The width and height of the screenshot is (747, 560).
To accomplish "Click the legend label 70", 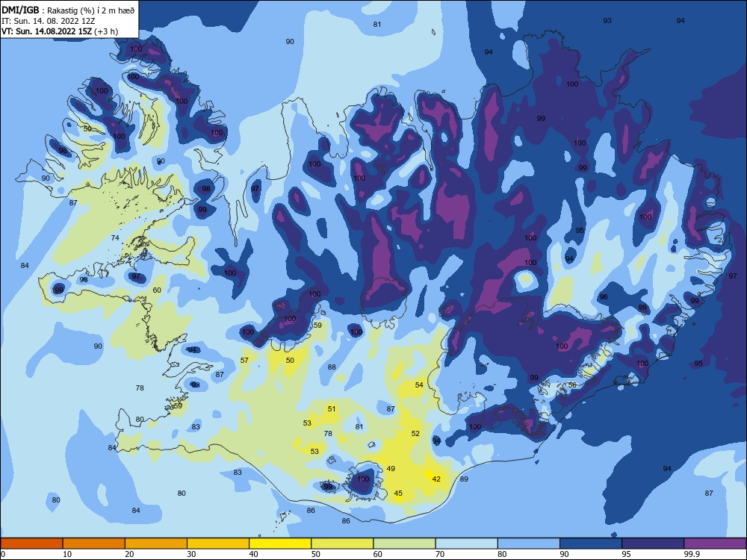I will point(440,554).
